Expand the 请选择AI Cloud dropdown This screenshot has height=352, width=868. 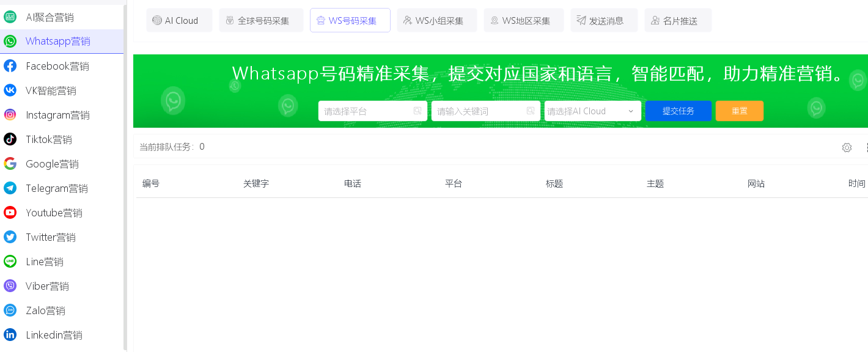(593, 111)
